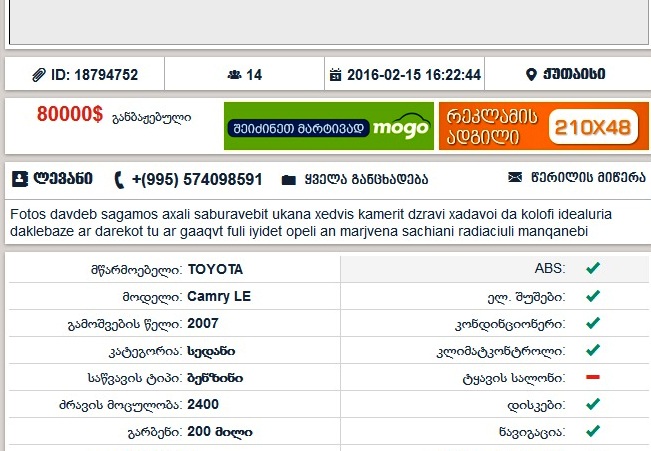Click the calendar icon beside the date
This screenshot has width=651, height=451.
(335, 75)
